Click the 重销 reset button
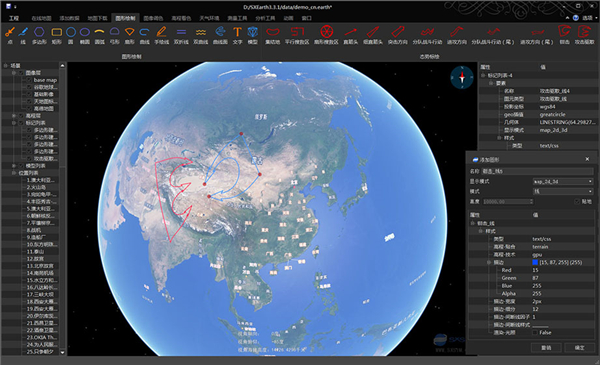The image size is (600, 365). click(546, 347)
